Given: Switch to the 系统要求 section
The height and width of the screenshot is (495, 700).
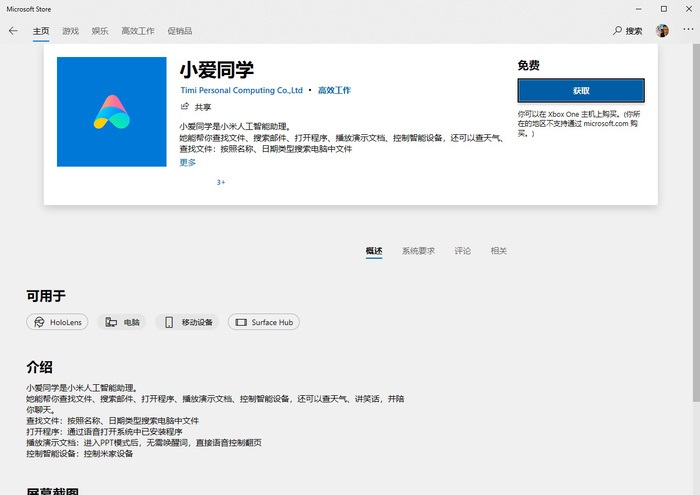Looking at the screenshot, I should coord(418,251).
